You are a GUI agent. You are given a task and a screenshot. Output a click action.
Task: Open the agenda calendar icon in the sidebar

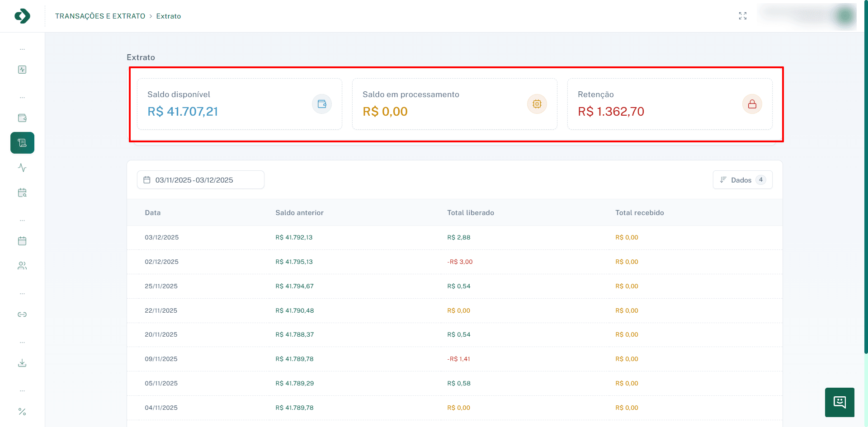pyautogui.click(x=22, y=241)
